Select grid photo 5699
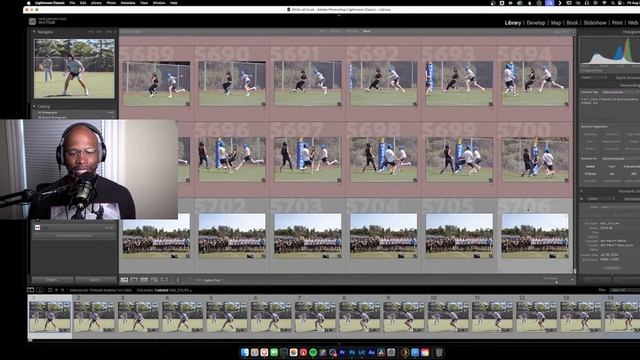640x360 pixels. coord(459,160)
